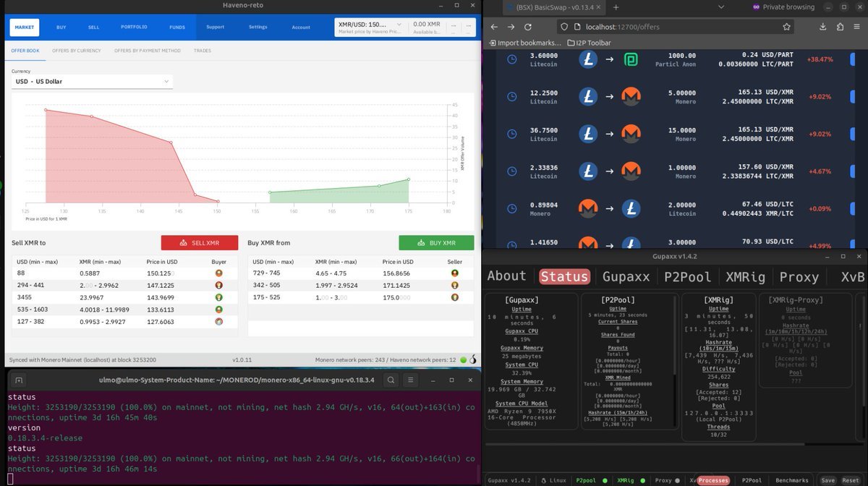Screen dimensions: 868x486
Task: Open the terminal hamburger menu
Action: (x=410, y=380)
